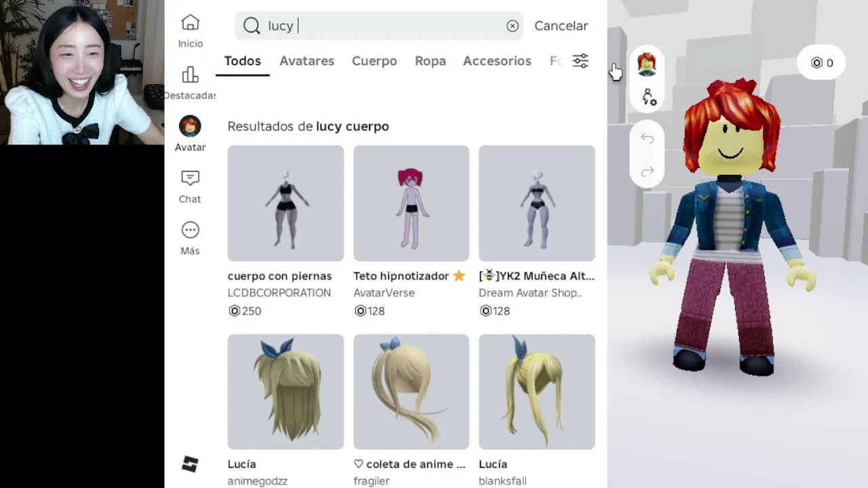Clear the search field text
The width and height of the screenshot is (868, 488).
coord(513,26)
